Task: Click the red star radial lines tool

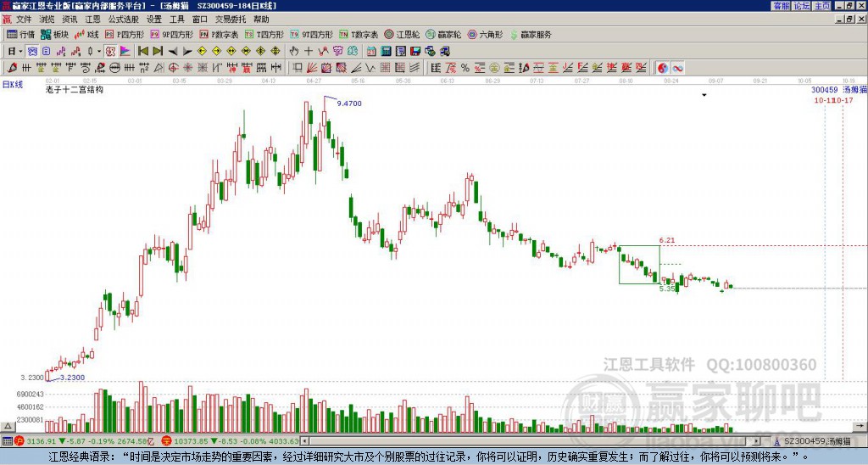Action: pyautogui.click(x=187, y=68)
